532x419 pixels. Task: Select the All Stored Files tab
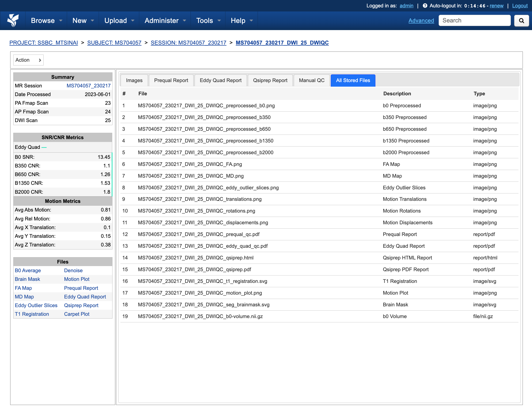(353, 80)
